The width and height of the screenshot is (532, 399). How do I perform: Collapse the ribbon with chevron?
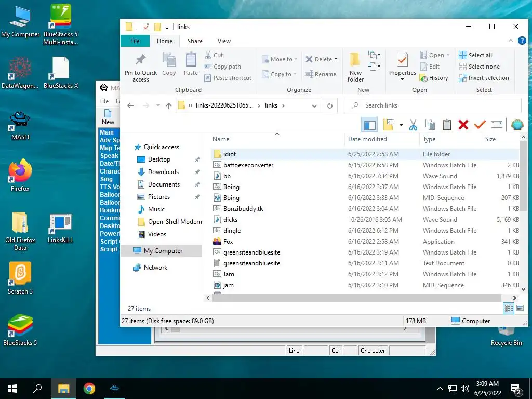(x=511, y=41)
